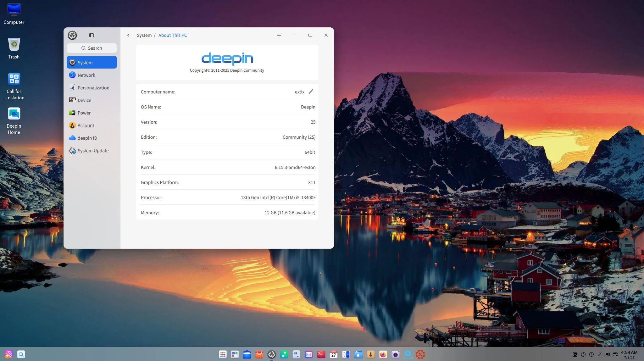Screen dimensions: 644x361
Task: Expand hidden tray icons arrow
Action: [591, 354]
